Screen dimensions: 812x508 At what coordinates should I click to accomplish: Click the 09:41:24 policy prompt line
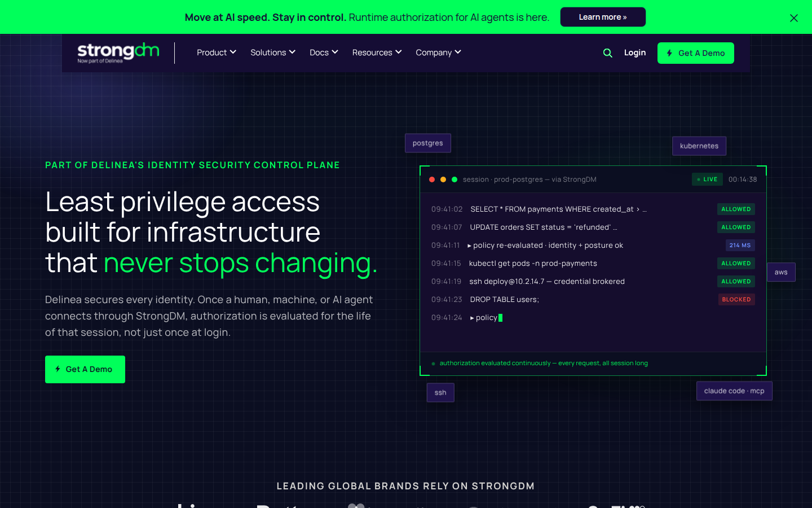(467, 318)
